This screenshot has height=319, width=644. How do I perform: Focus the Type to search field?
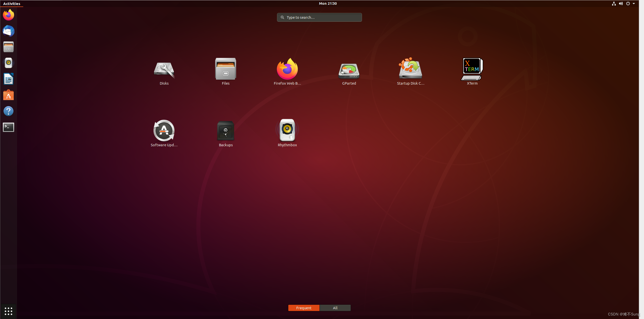click(319, 17)
